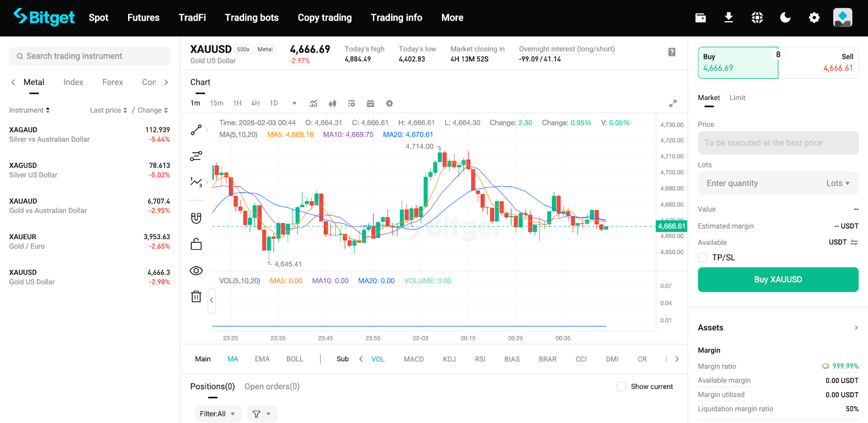Delete drawings with the trash icon

pos(196,296)
